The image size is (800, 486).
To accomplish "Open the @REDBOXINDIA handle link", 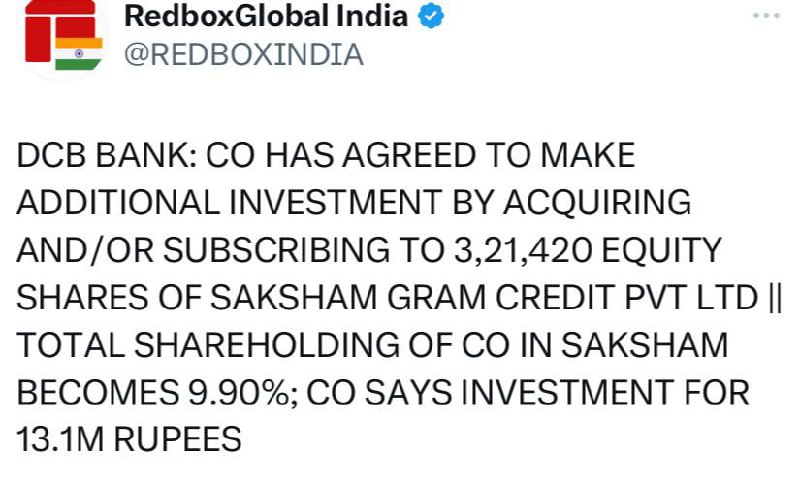I will click(244, 55).
